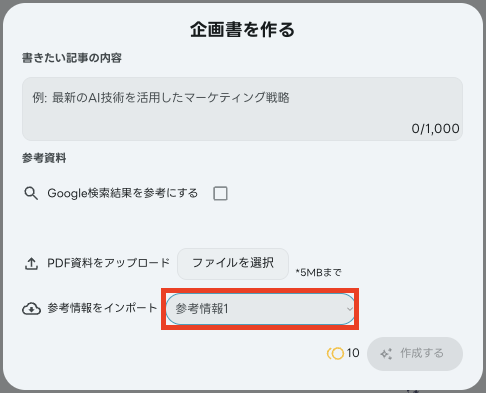
Task: Focus the article content text area
Action: coord(242,109)
